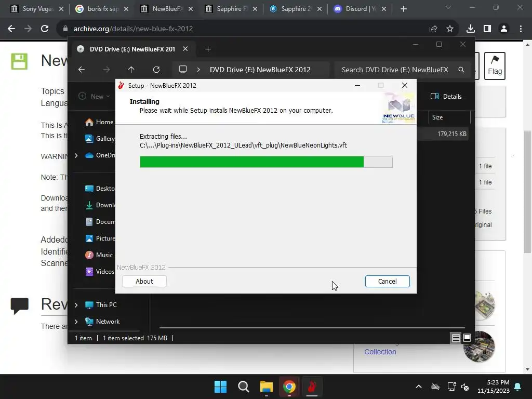
Task: Click the Search DVD Drive field
Action: (x=402, y=70)
